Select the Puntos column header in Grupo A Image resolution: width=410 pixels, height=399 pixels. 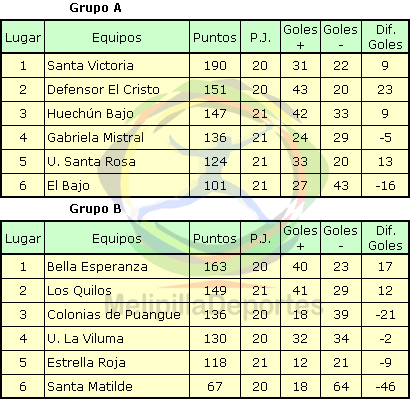coord(215,37)
